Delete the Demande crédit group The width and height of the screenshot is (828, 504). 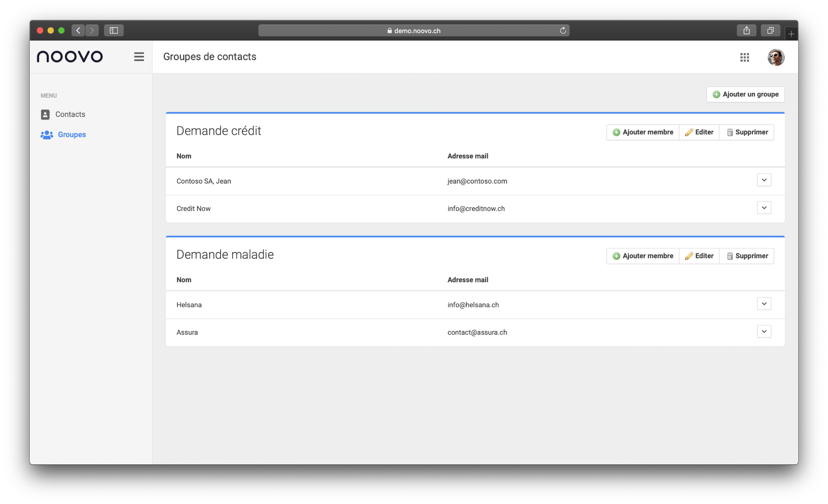pyautogui.click(x=747, y=132)
